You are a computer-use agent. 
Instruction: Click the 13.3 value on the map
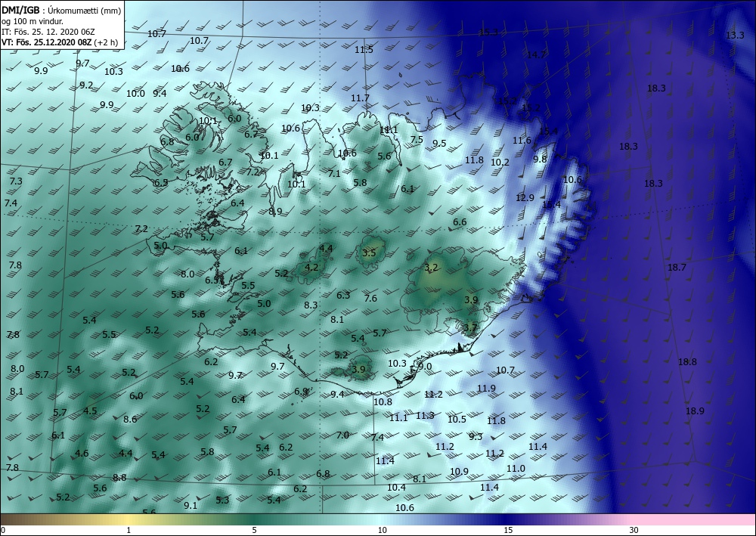[735, 36]
